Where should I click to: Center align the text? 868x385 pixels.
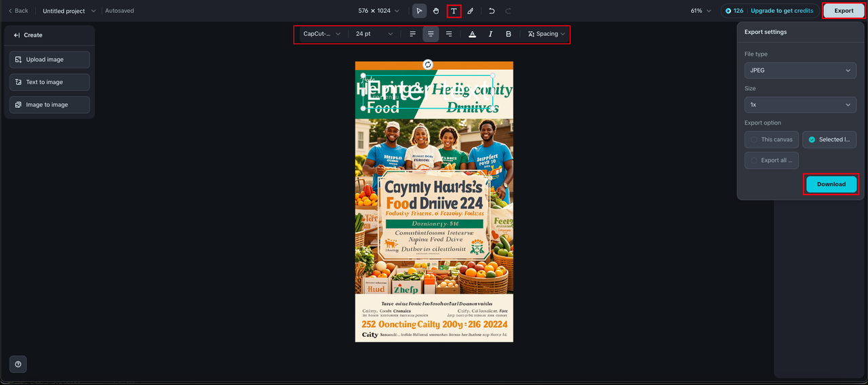pos(431,34)
